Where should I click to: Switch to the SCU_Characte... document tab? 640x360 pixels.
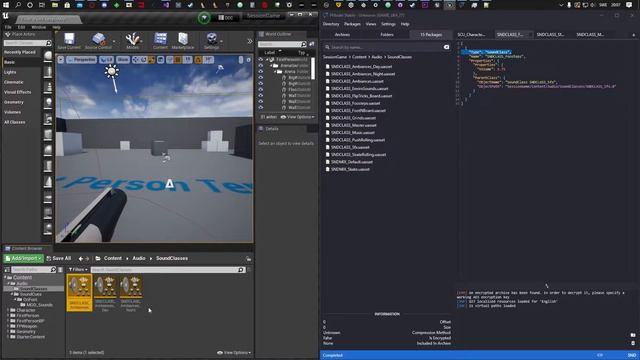tap(471, 35)
